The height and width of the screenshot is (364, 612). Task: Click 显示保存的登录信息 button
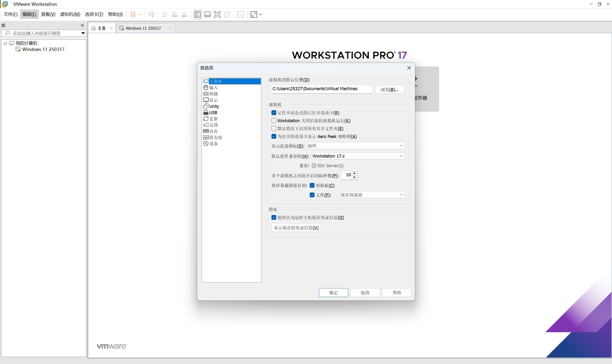tap(296, 228)
